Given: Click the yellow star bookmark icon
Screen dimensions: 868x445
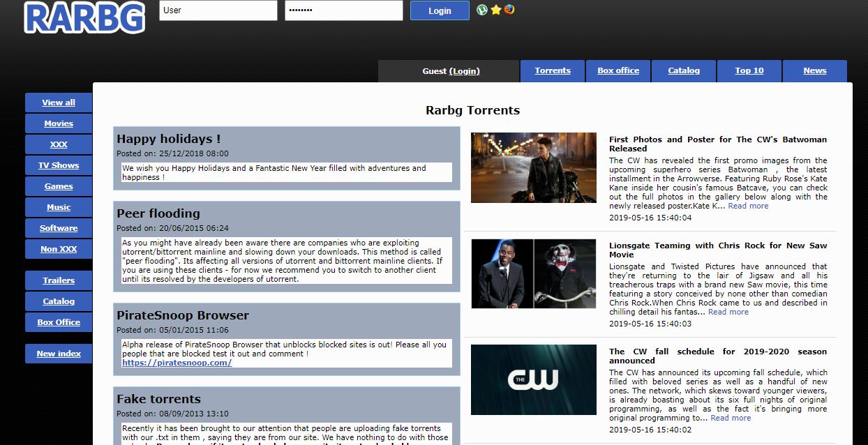Looking at the screenshot, I should coord(496,10).
